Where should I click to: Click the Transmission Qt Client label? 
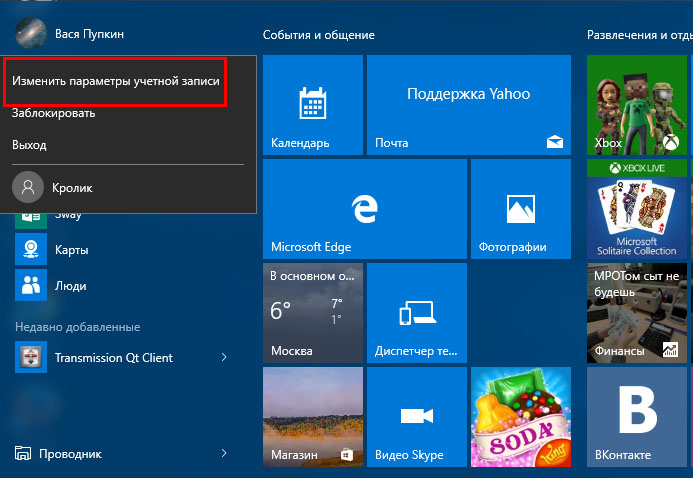click(x=114, y=357)
